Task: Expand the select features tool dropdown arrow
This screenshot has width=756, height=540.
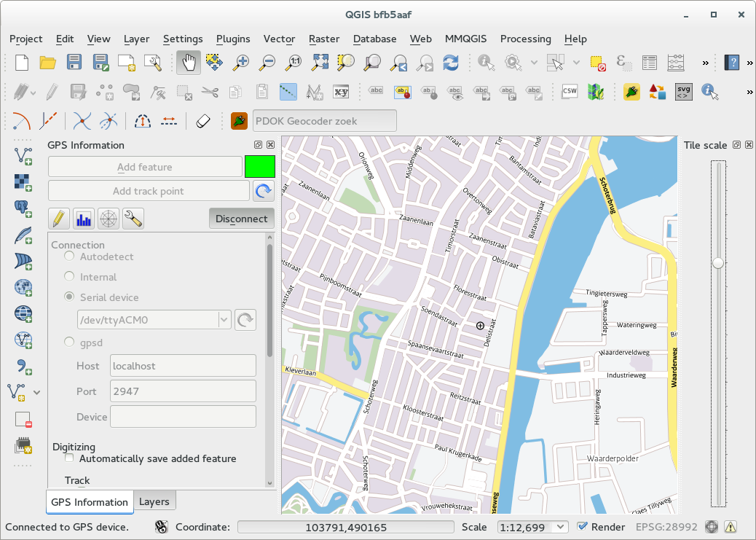Action: click(x=576, y=63)
